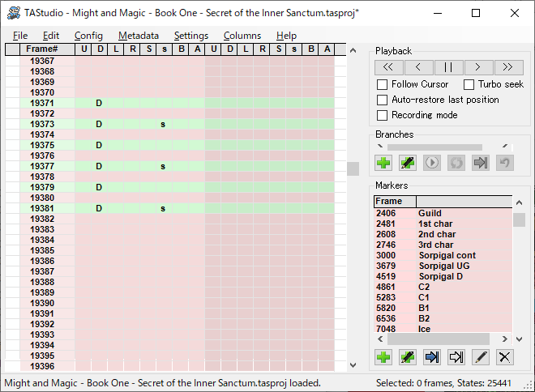Click add marker with text icon in Markers
The width and height of the screenshot is (535, 392).
click(x=408, y=356)
